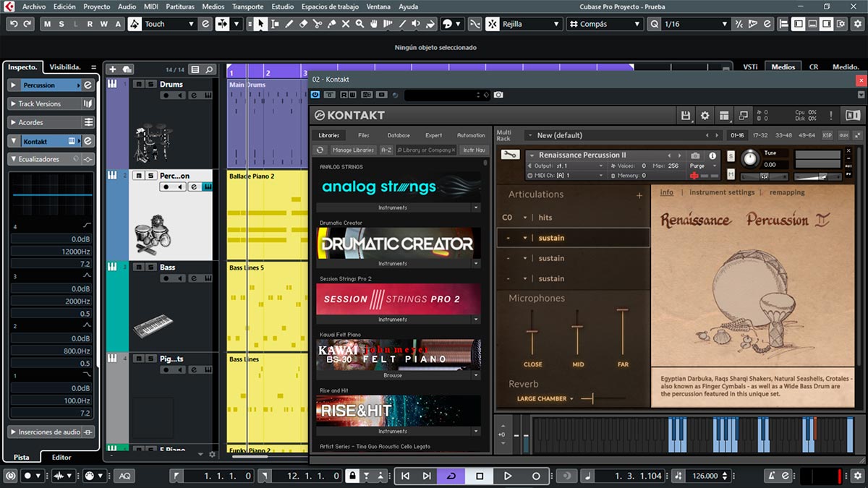This screenshot has height=488, width=868.
Task: Toggle record enable on Perc...on track
Action: pyautogui.click(x=167, y=187)
